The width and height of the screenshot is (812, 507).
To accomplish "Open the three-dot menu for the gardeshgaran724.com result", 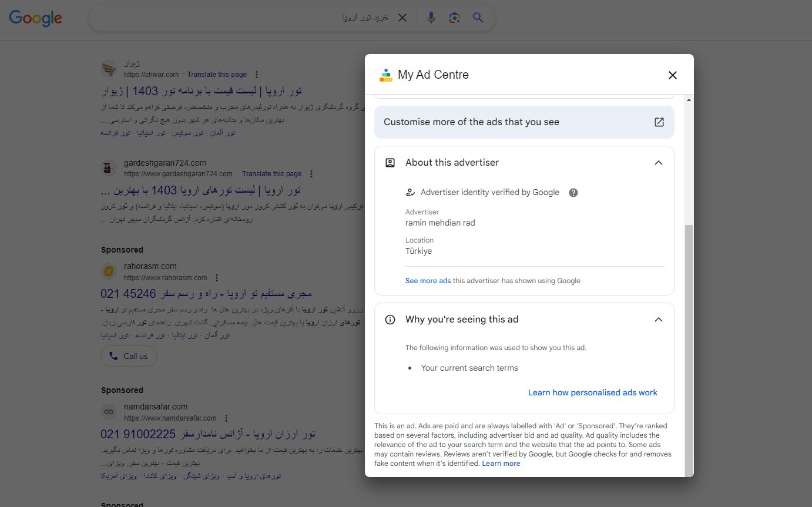I will pos(311,174).
